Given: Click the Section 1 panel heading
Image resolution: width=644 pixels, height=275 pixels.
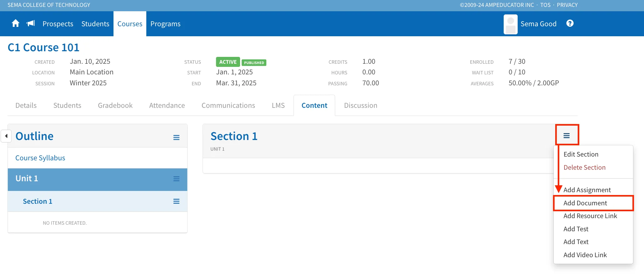Looking at the screenshot, I should click(234, 136).
